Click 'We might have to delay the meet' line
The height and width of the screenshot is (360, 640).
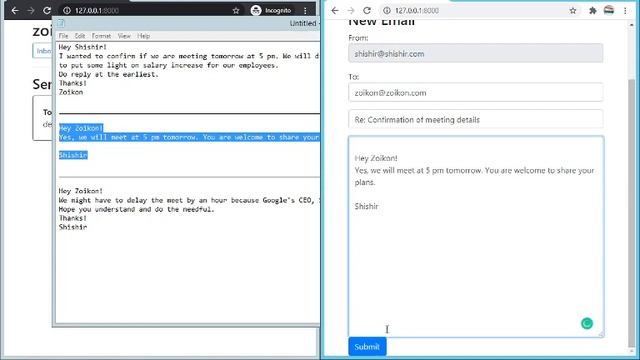[x=189, y=200]
